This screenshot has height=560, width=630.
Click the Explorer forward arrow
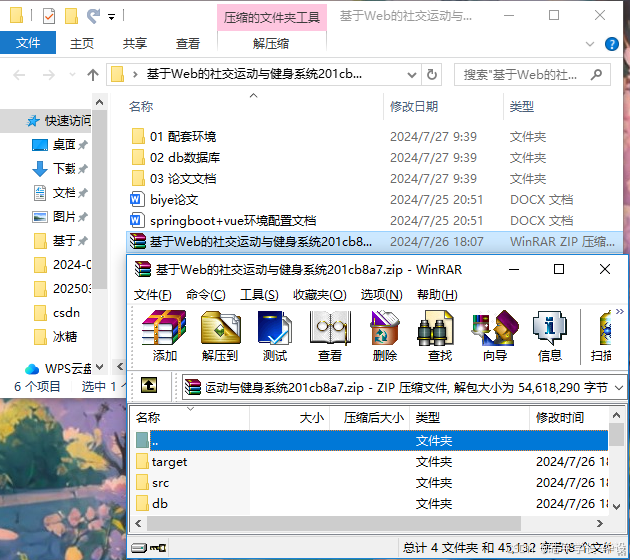pos(49,75)
